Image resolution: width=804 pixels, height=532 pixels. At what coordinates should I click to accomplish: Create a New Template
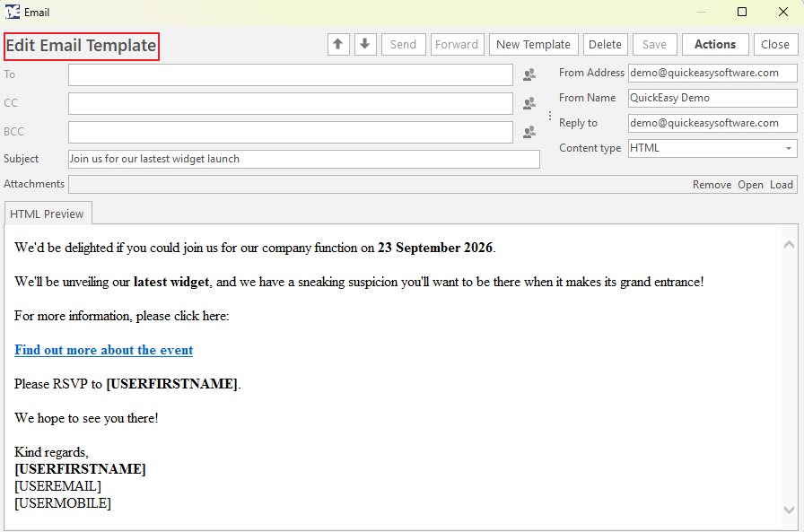pyautogui.click(x=533, y=45)
